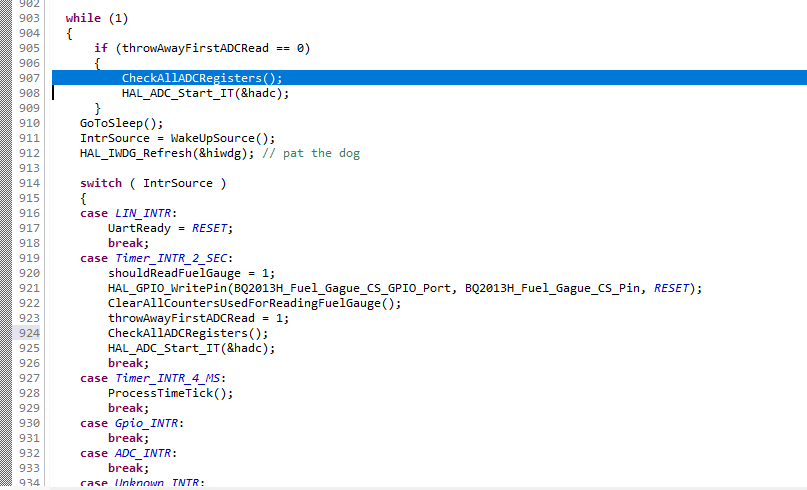Click the ProcessTimeTick() function call
Viewport: 807px width, 490px height.
170,393
